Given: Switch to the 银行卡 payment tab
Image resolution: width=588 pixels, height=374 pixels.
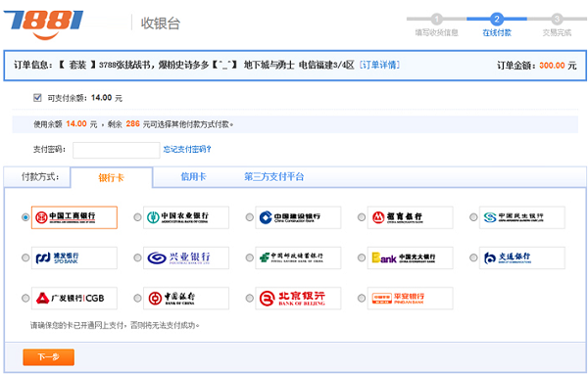Looking at the screenshot, I should [112, 177].
